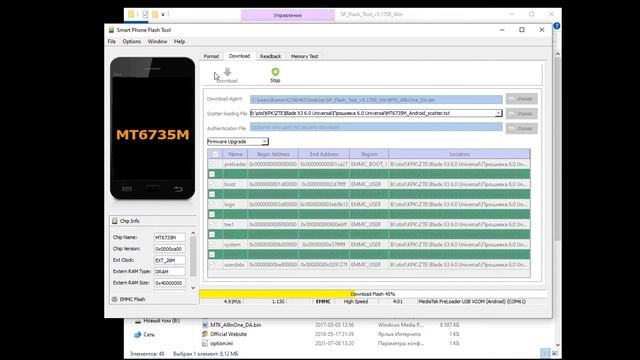This screenshot has width=640, height=360.
Task: Click the Extern RAM Type field showing DRAM
Action: click(x=169, y=271)
